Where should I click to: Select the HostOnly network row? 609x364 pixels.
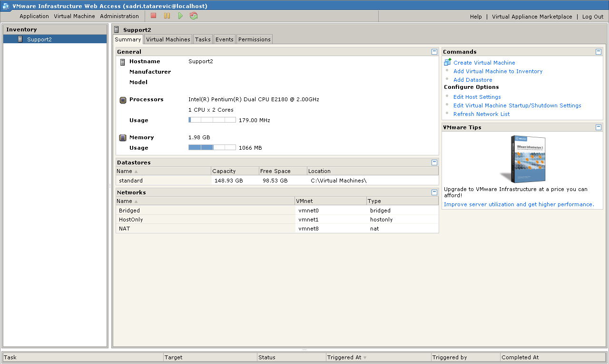[277, 220]
